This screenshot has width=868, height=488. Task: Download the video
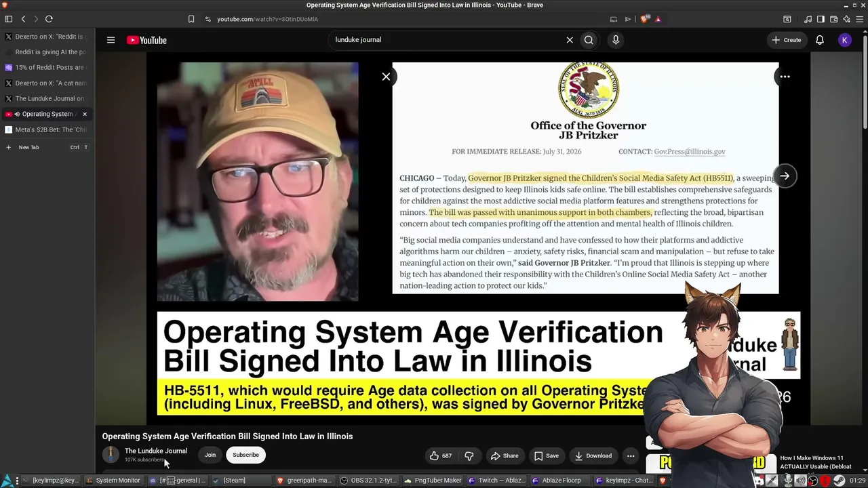pos(593,455)
